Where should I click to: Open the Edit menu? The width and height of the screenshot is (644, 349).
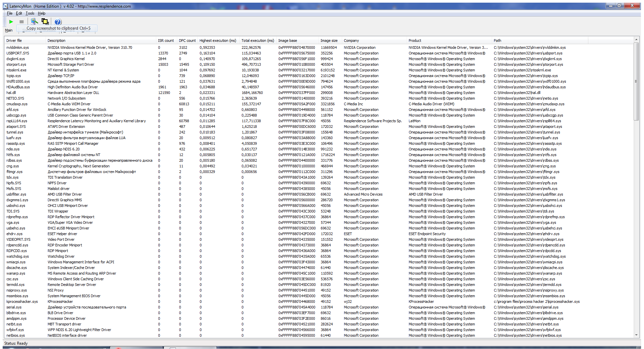pos(19,13)
